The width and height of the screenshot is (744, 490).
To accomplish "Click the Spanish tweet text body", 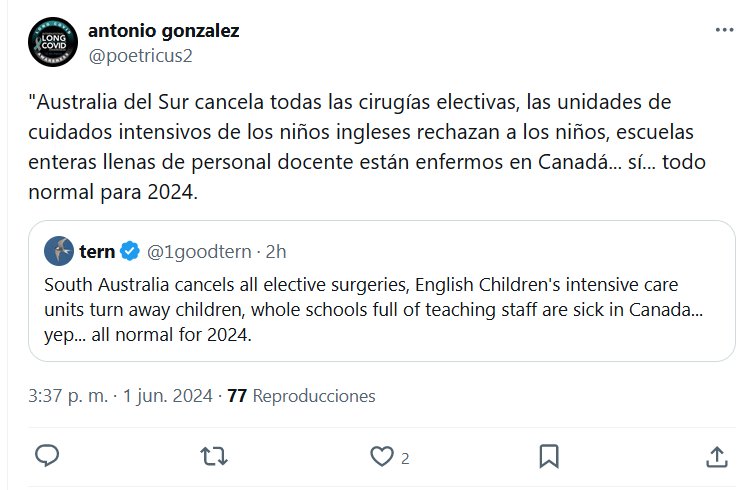I will (x=360, y=146).
